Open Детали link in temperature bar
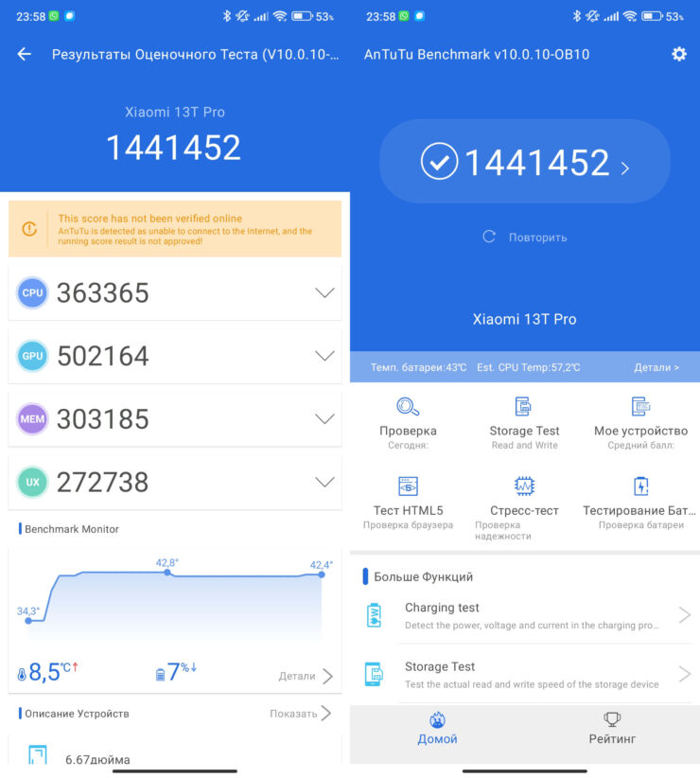 (656, 367)
